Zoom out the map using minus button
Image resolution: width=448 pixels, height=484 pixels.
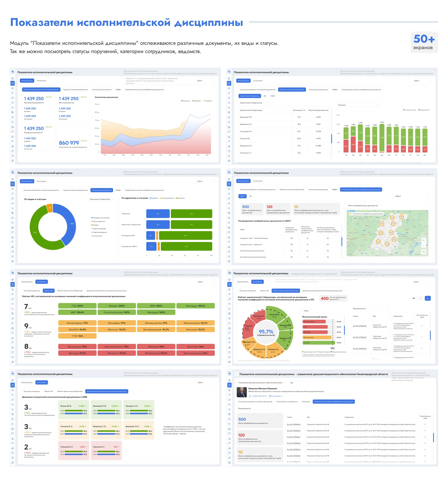pos(424,245)
